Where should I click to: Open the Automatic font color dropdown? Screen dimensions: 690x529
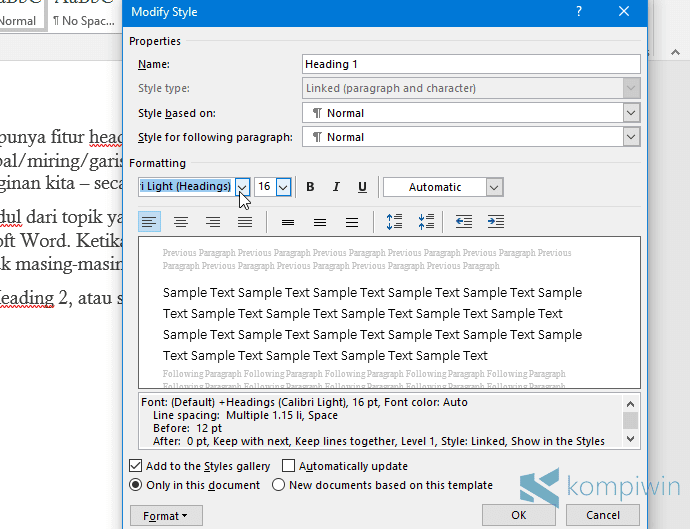[494, 187]
